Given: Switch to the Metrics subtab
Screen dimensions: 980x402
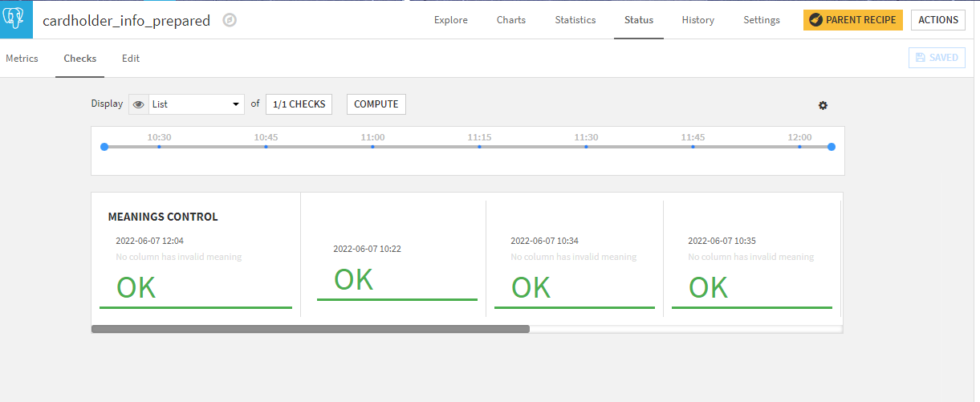Looking at the screenshot, I should coord(22,59).
